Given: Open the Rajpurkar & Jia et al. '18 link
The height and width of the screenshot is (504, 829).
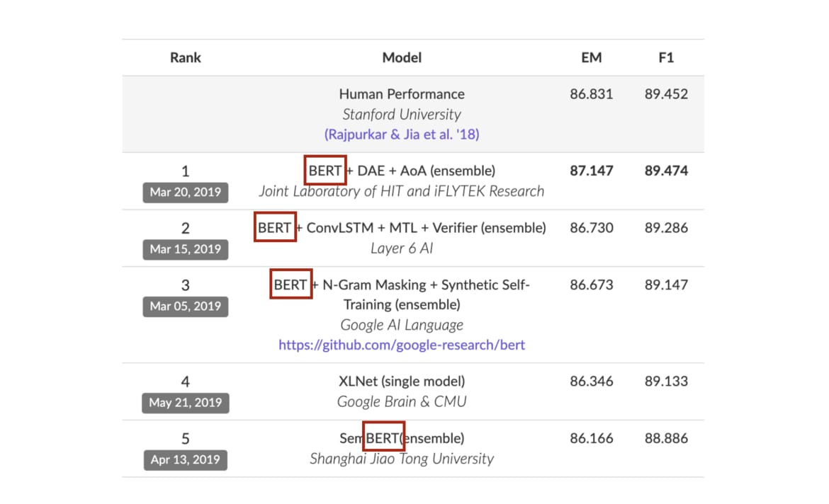Looking at the screenshot, I should click(402, 134).
